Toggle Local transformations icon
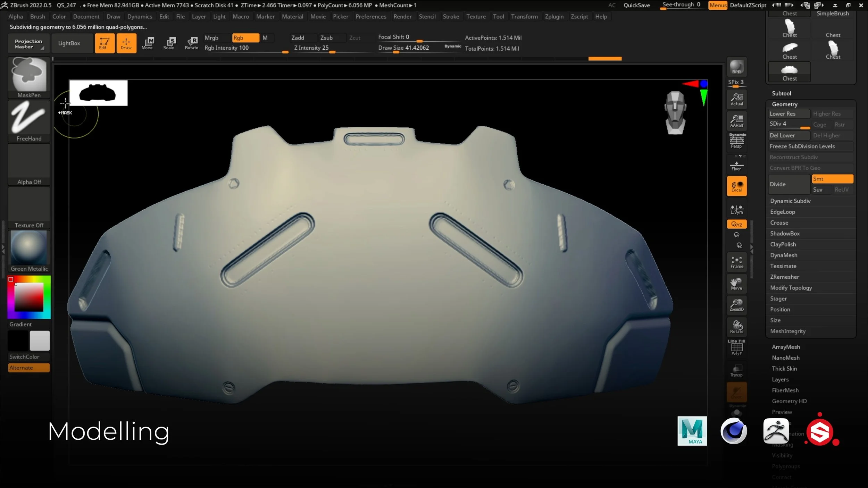Screen dimensions: 868x488 coord(736,186)
